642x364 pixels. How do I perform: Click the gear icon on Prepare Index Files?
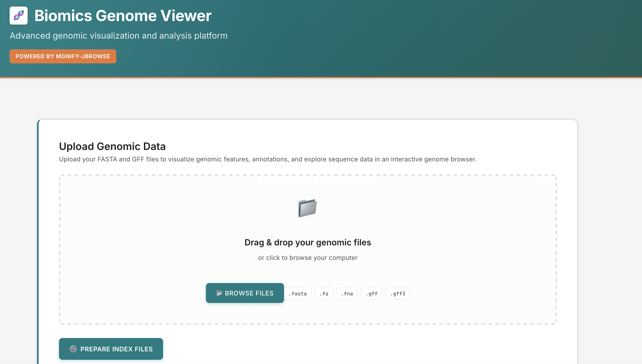click(73, 349)
